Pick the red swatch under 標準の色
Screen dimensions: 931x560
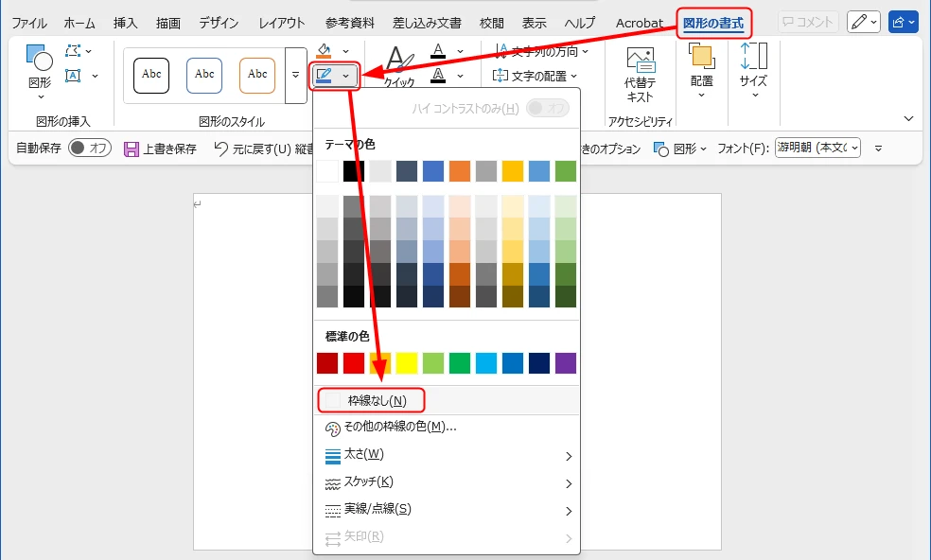coord(352,363)
